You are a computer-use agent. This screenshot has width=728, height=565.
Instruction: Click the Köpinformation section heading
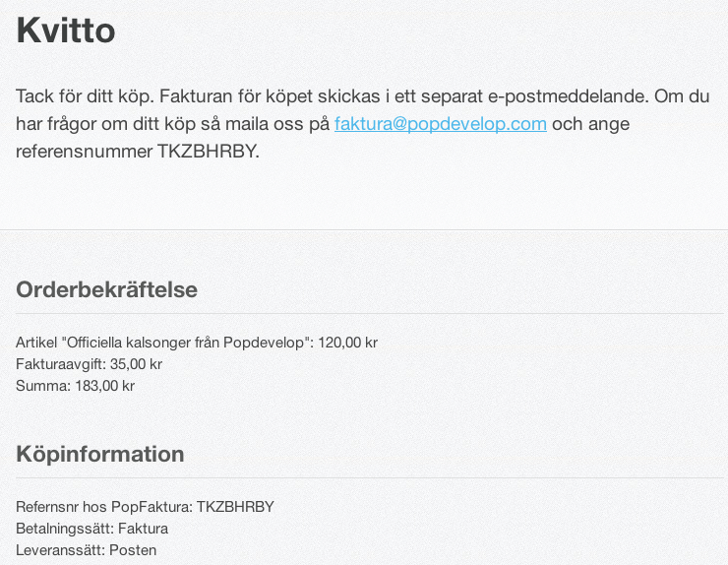pos(100,454)
